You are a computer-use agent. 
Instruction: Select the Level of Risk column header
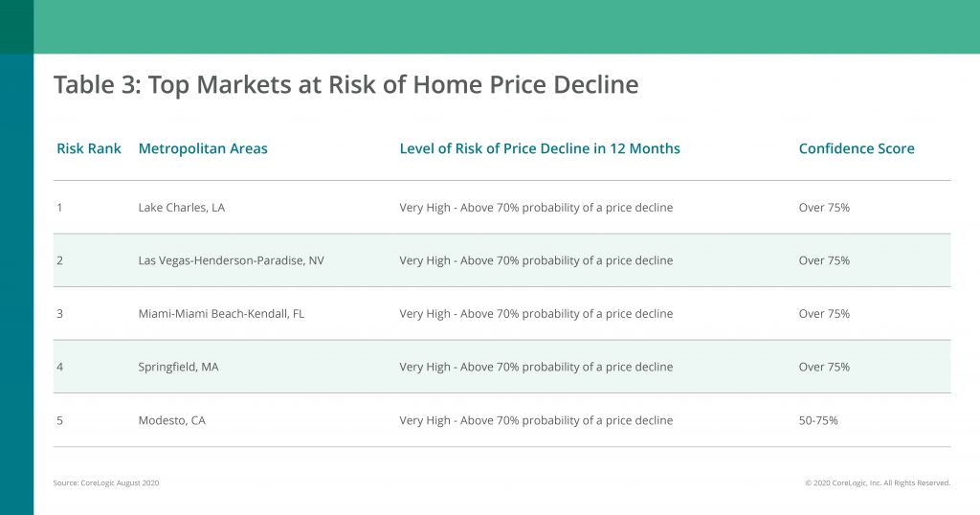(x=540, y=148)
